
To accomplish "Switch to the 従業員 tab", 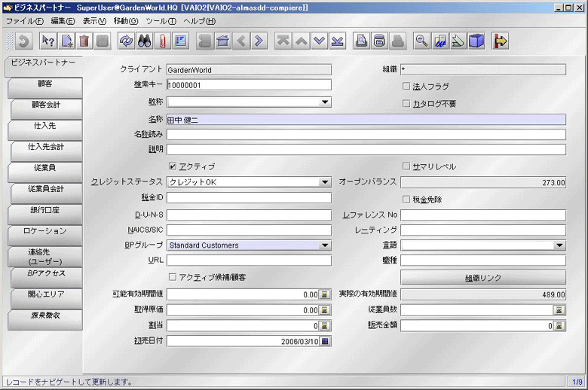I will (x=45, y=172).
